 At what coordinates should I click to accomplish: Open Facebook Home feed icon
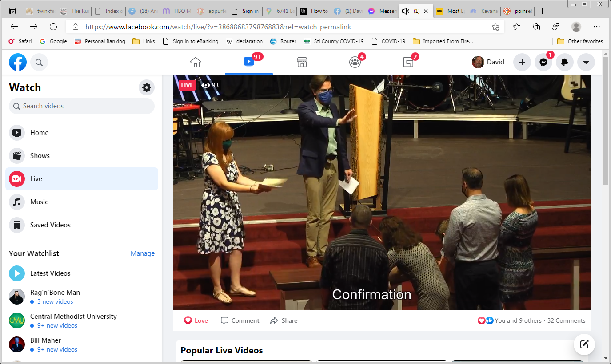[196, 62]
